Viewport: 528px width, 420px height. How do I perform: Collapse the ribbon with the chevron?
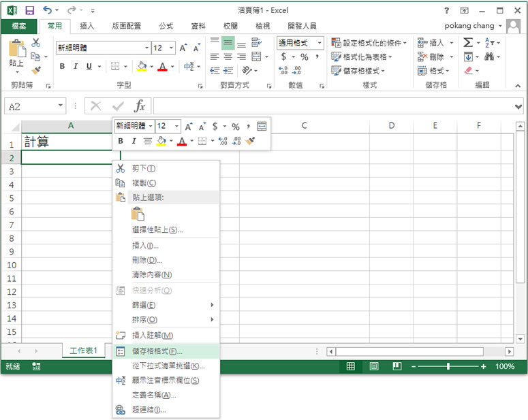click(518, 86)
